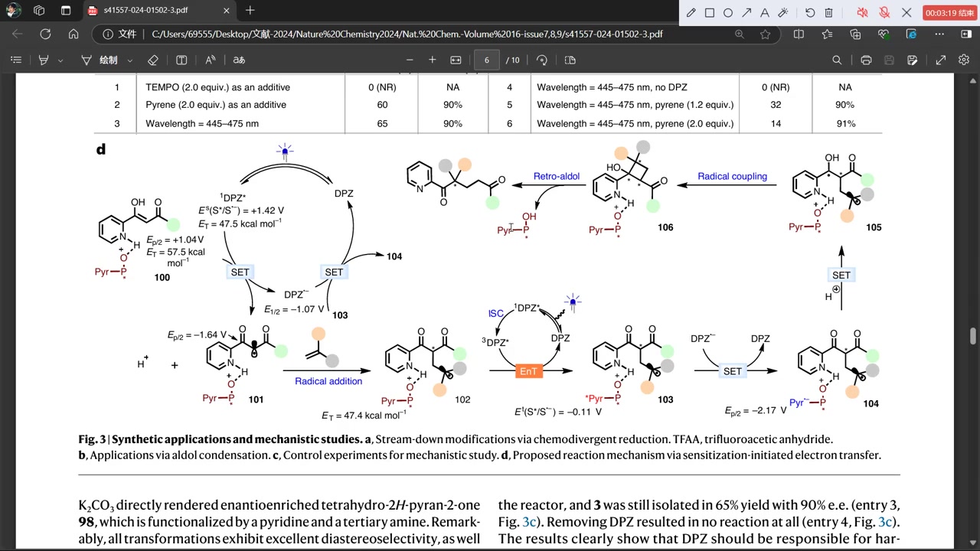
Task: Open a new browser tab
Action: coord(250,11)
